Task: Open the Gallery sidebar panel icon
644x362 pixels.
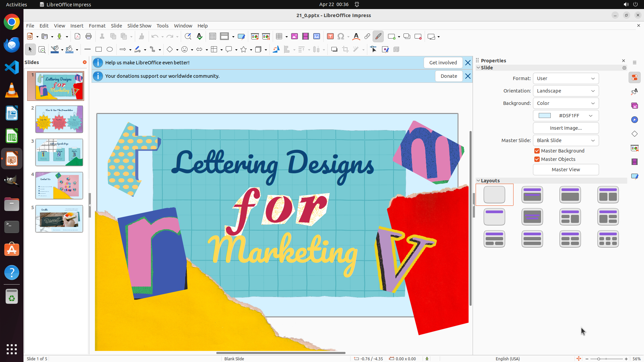Action: [634, 106]
